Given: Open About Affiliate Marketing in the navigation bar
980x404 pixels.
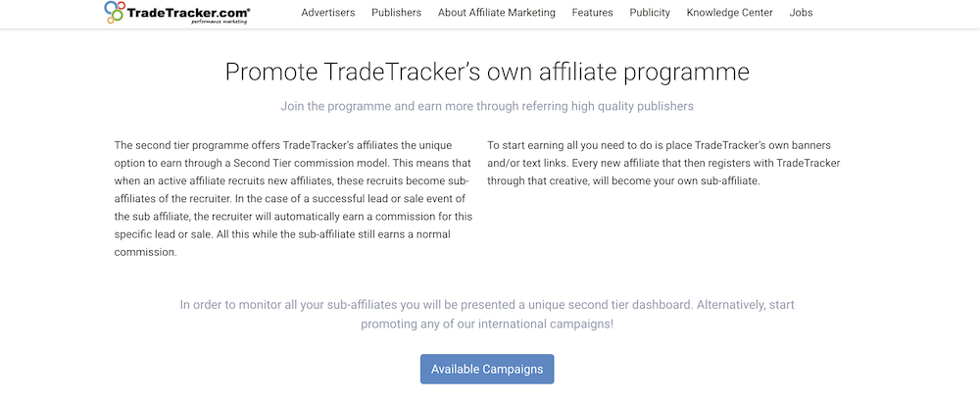Looking at the screenshot, I should (496, 13).
